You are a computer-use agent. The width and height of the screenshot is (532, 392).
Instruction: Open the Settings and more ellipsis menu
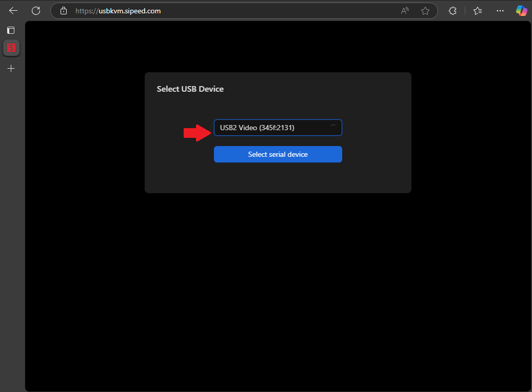point(500,11)
